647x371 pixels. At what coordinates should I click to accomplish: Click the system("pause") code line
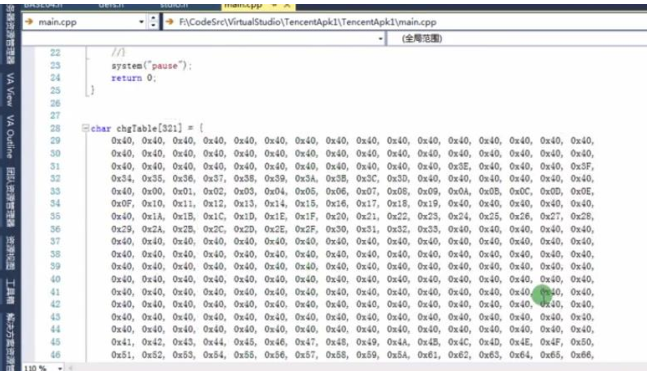(151, 66)
